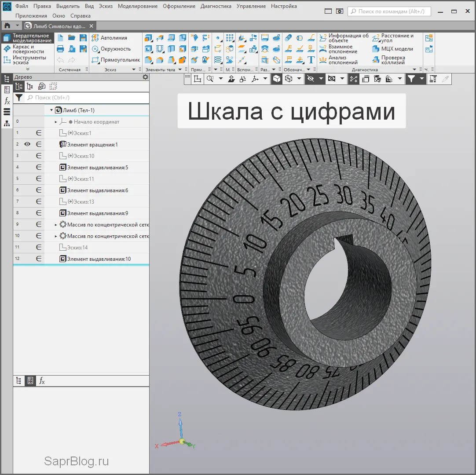Open the Диагностика menu

click(216, 6)
